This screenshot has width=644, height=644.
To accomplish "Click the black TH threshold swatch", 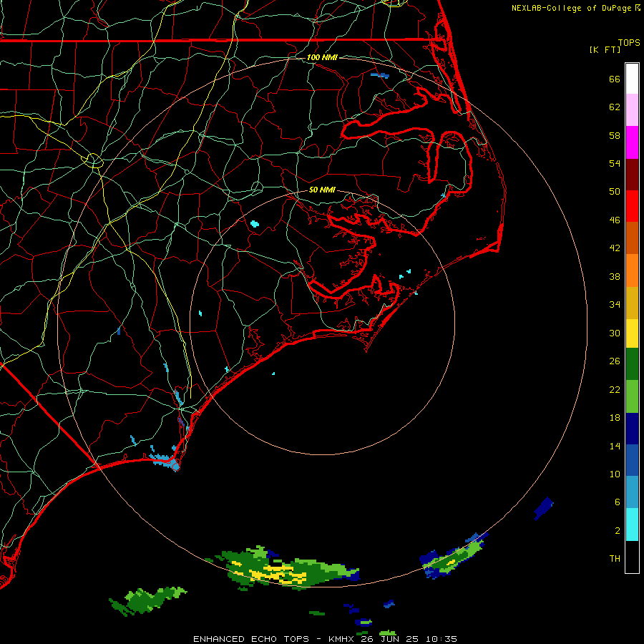I will pyautogui.click(x=632, y=557).
